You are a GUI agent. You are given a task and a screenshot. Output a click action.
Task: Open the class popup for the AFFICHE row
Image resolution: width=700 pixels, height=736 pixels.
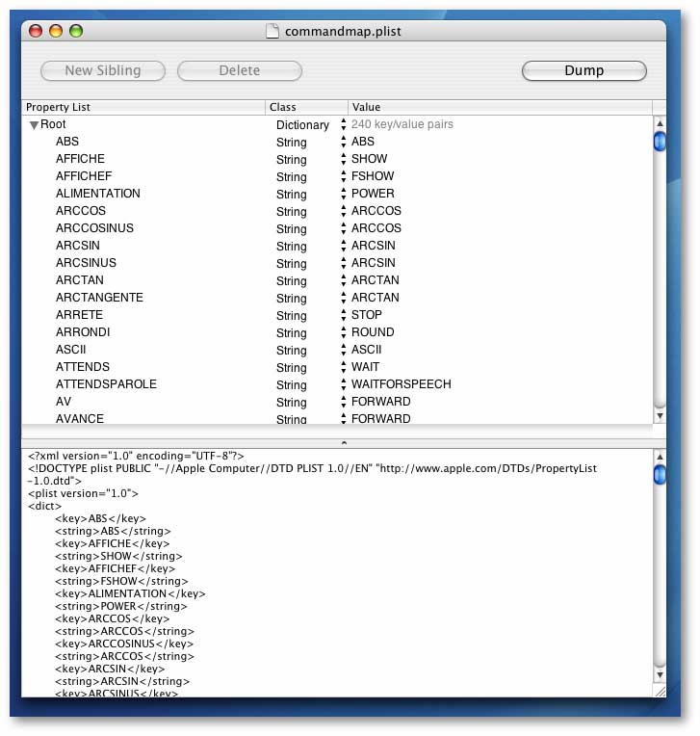tap(343, 159)
